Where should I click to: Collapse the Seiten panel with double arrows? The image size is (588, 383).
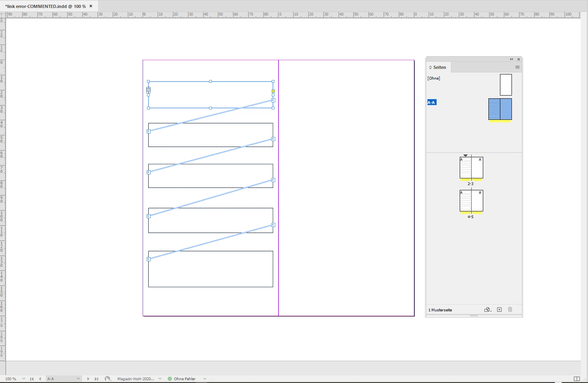click(512, 59)
